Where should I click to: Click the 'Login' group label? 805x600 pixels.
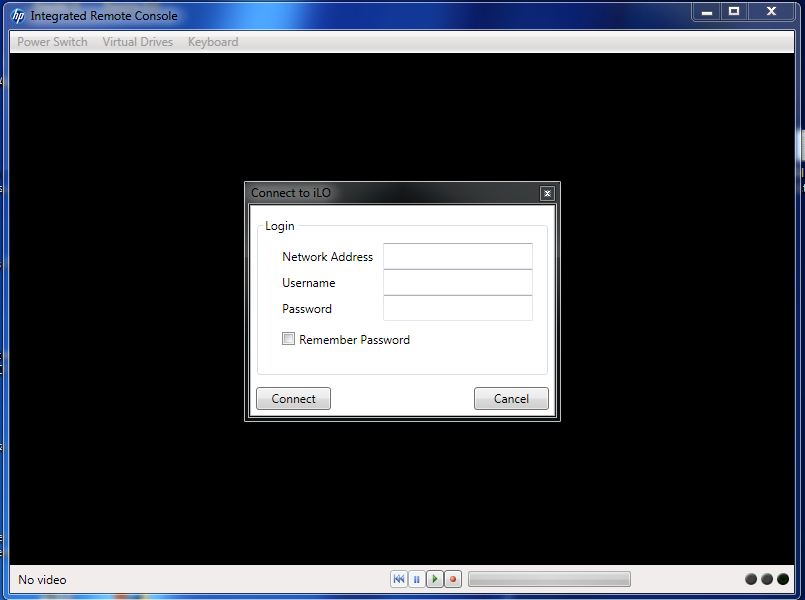tap(280, 226)
